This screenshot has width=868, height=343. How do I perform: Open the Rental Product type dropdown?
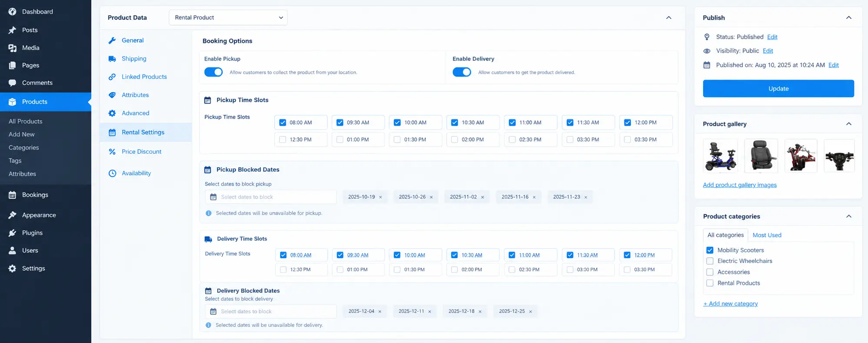[x=228, y=17]
